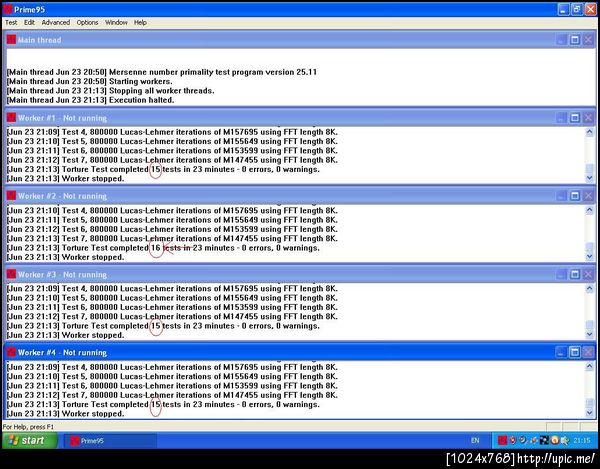Click Worker #4 scrollbar down arrow
Screen dimensions: 600x469
point(590,413)
